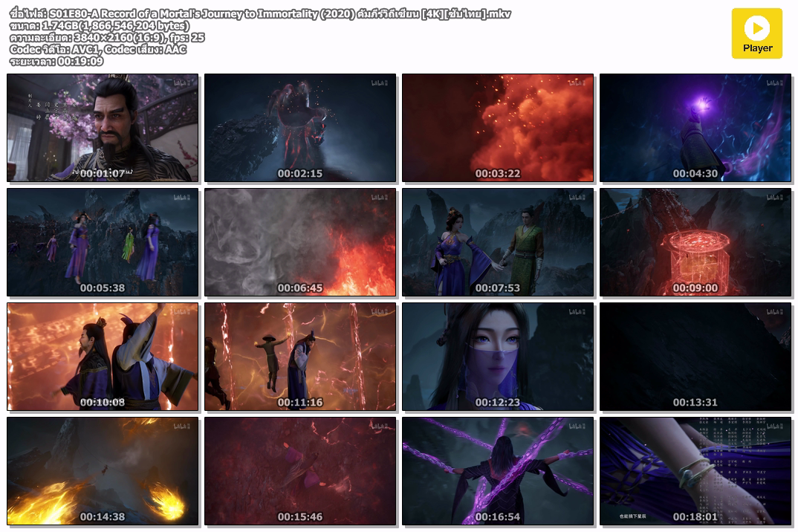This screenshot has height=532, width=798.
Task: Select the thumbnail at 00:03:22
Action: pyautogui.click(x=498, y=128)
